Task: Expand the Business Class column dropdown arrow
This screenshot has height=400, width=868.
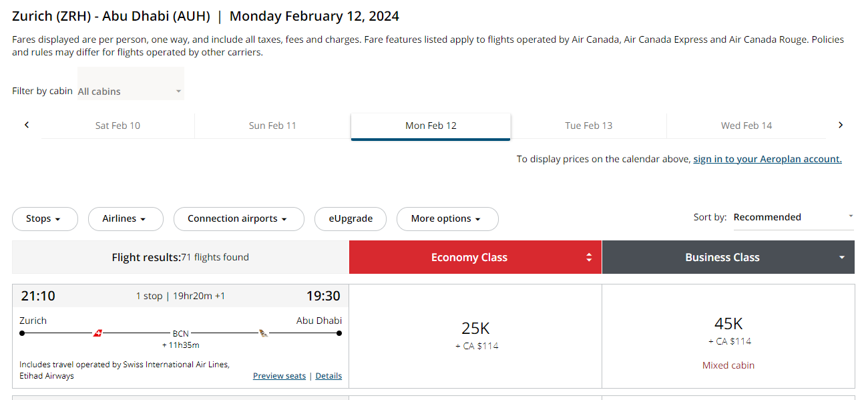Action: click(x=841, y=256)
